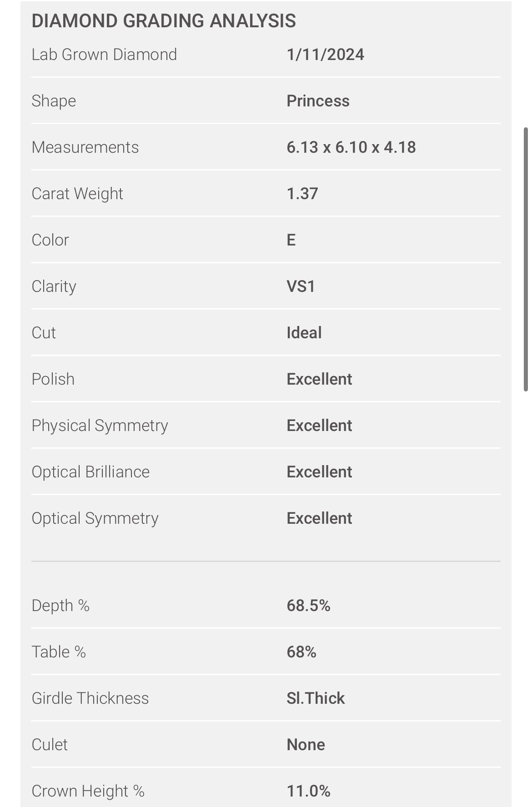Select the 1/11/2024 date value
The image size is (532, 807).
coord(325,55)
